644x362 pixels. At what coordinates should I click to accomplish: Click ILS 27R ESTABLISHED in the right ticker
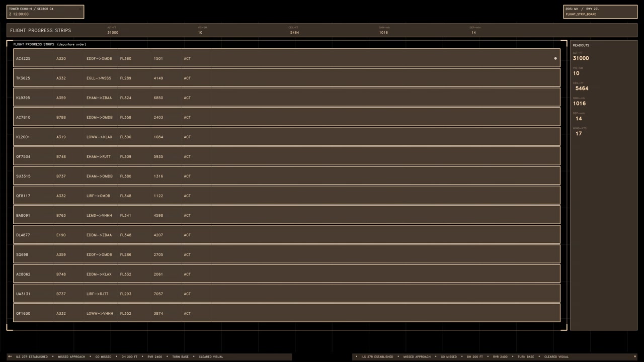point(377,357)
